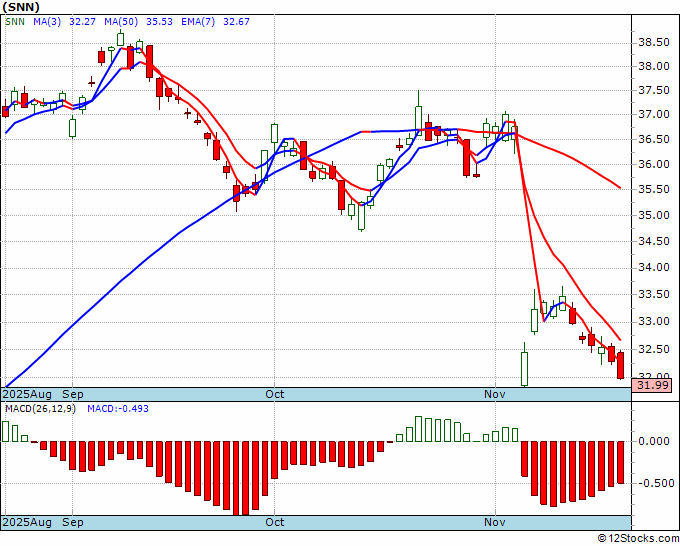The image size is (680, 546).
Task: Click the MA(50) value 35.53
Action: point(159,22)
